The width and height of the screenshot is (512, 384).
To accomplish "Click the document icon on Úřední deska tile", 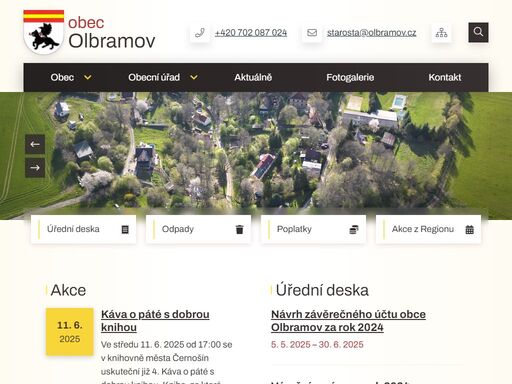I will coord(125,229).
